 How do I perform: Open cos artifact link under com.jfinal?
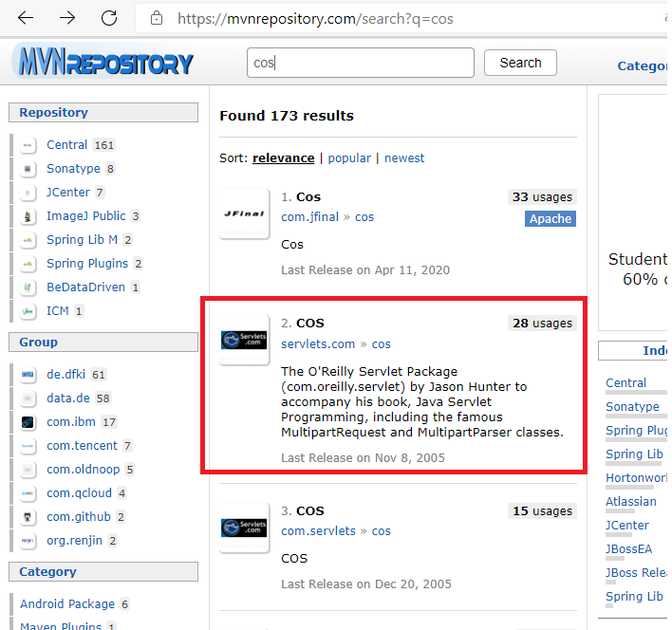pyautogui.click(x=364, y=217)
